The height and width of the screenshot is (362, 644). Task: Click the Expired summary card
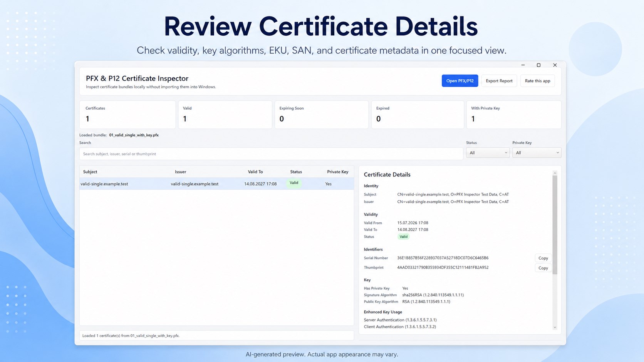tap(418, 115)
